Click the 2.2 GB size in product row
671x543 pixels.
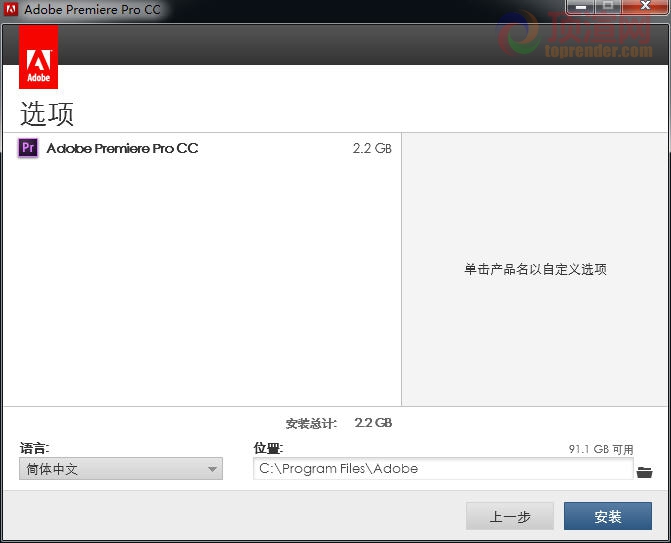(372, 148)
